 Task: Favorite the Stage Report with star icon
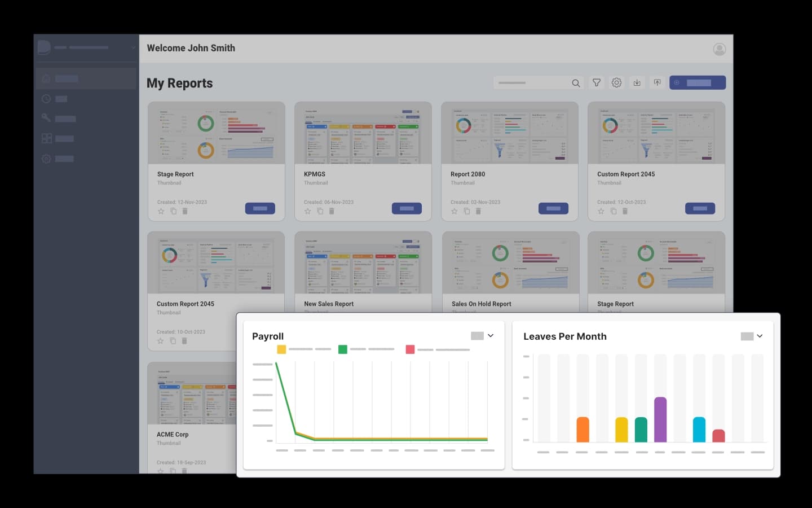click(161, 211)
